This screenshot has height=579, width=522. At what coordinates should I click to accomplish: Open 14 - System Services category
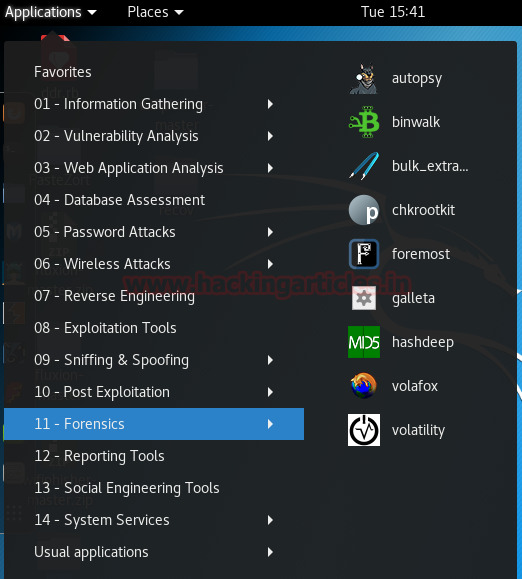pyautogui.click(x=154, y=520)
